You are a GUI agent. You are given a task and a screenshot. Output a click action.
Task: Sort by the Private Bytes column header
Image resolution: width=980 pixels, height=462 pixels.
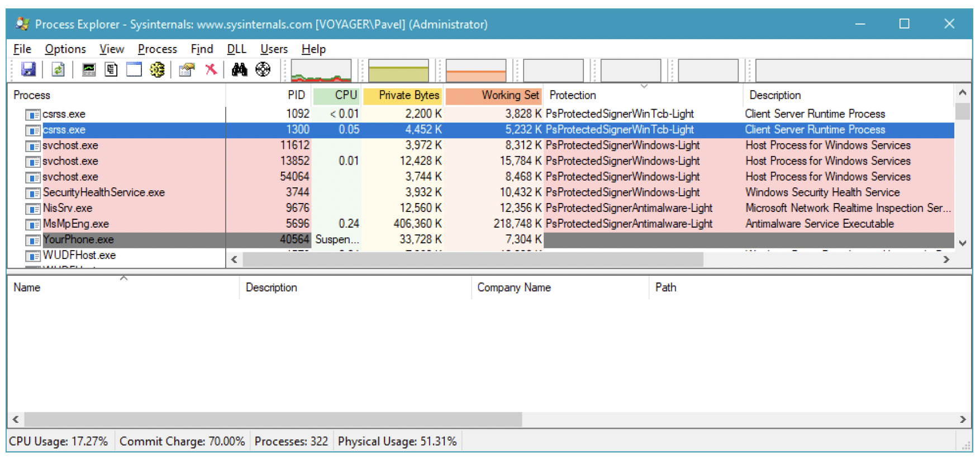point(403,95)
